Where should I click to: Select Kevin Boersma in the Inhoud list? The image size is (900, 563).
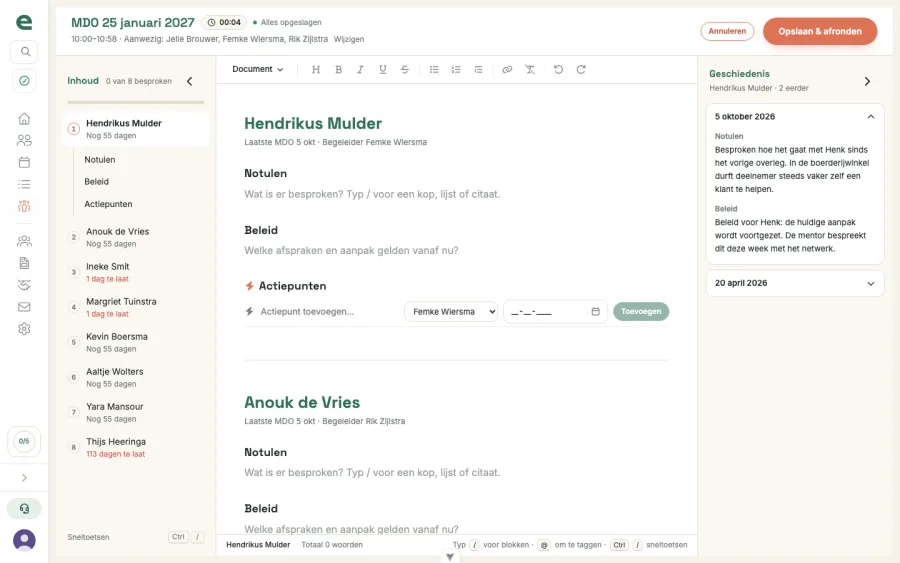coord(135,342)
